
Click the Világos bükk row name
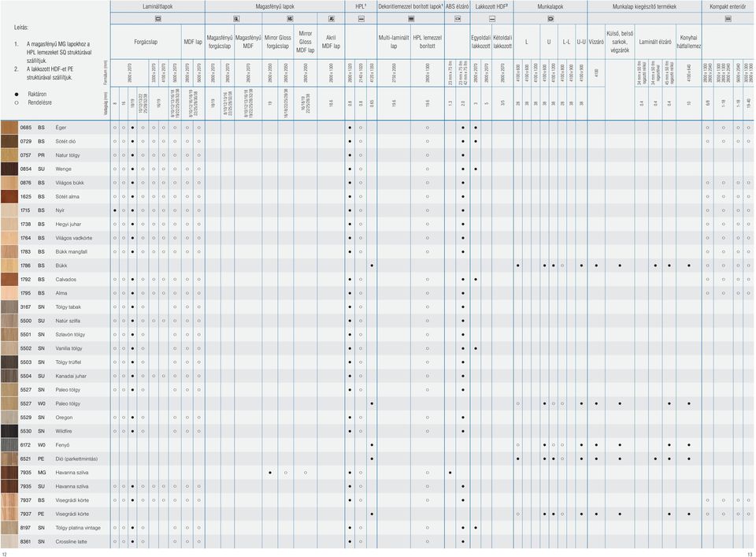69,183
